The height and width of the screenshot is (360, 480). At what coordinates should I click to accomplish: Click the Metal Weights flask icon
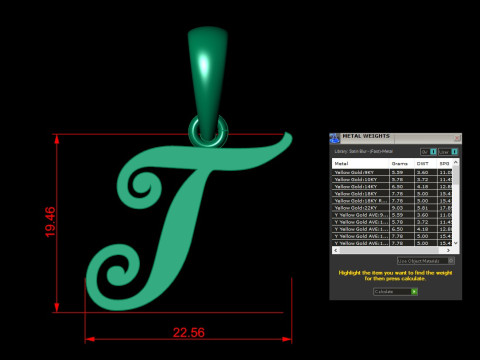pyautogui.click(x=334, y=138)
